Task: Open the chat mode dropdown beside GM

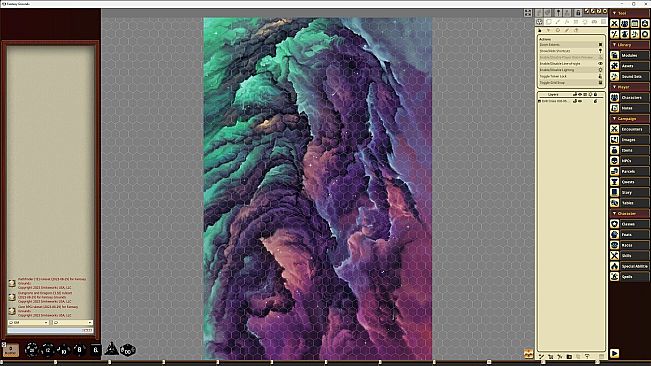Action: [x=73, y=322]
